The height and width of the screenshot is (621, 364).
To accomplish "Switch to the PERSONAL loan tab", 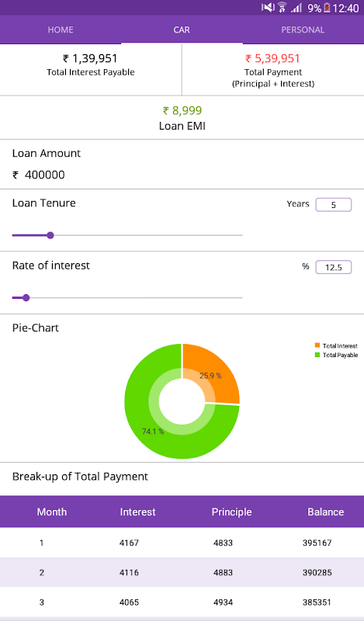I will click(303, 29).
